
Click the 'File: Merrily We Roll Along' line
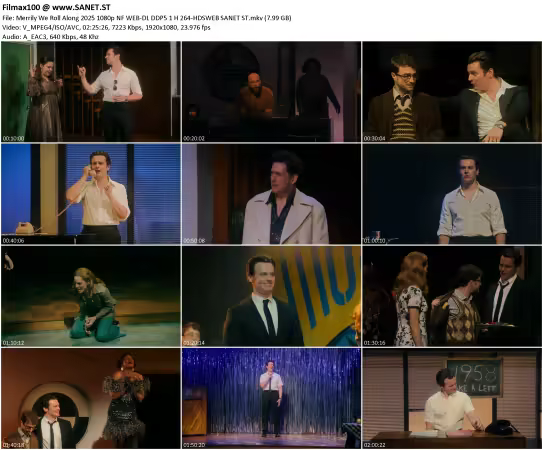click(x=147, y=18)
